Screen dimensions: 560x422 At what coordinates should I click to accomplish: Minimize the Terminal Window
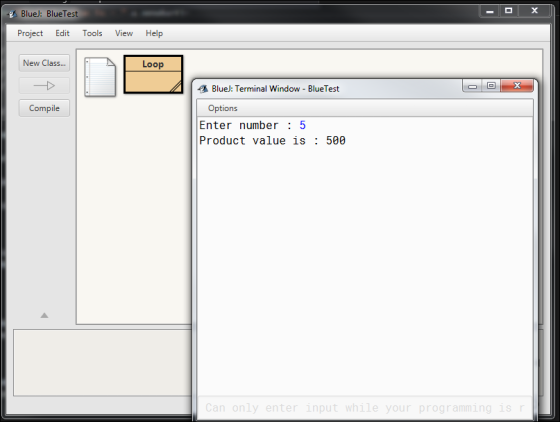[x=472, y=86]
